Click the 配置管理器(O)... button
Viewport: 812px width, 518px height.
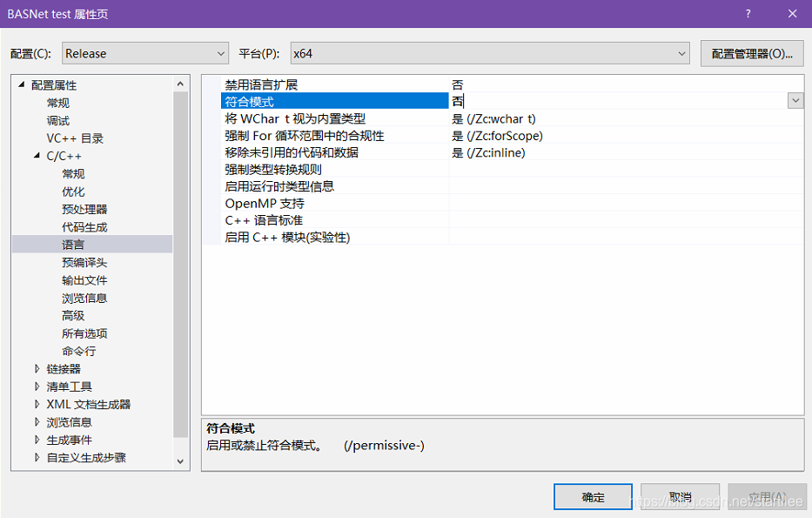(752, 54)
